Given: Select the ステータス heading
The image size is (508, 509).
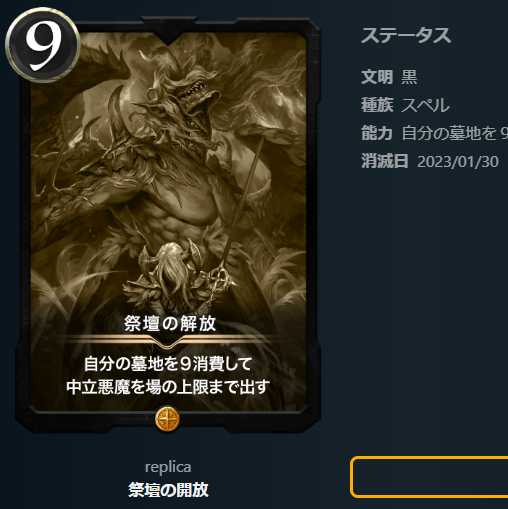Looking at the screenshot, I should pos(406,36).
